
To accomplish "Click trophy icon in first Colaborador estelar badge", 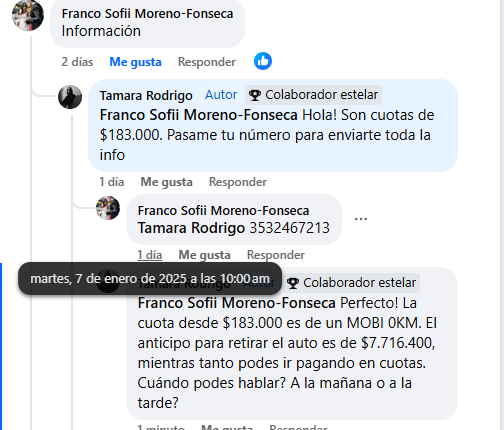I will pos(255,95).
